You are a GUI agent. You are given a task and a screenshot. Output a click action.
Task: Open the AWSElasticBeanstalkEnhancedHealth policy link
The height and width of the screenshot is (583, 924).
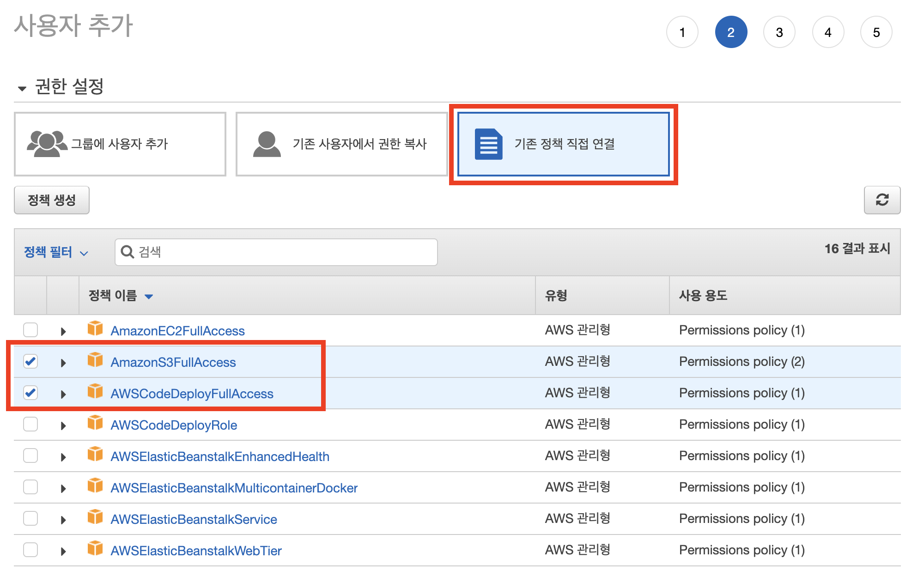220,456
